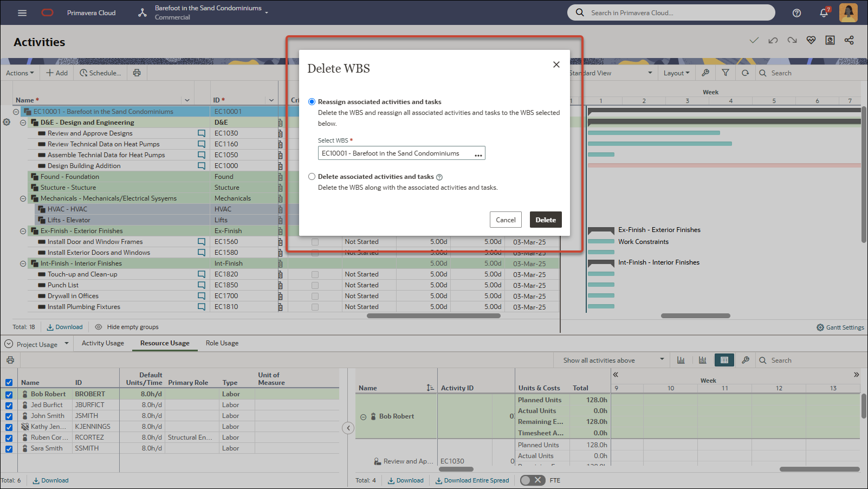Switch to the bar chart view icon
This screenshot has width=868, height=489.
681,360
